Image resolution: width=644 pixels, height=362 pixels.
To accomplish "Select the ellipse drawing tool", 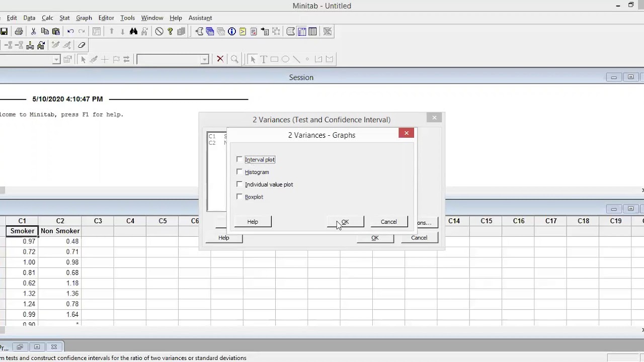I will [x=285, y=59].
